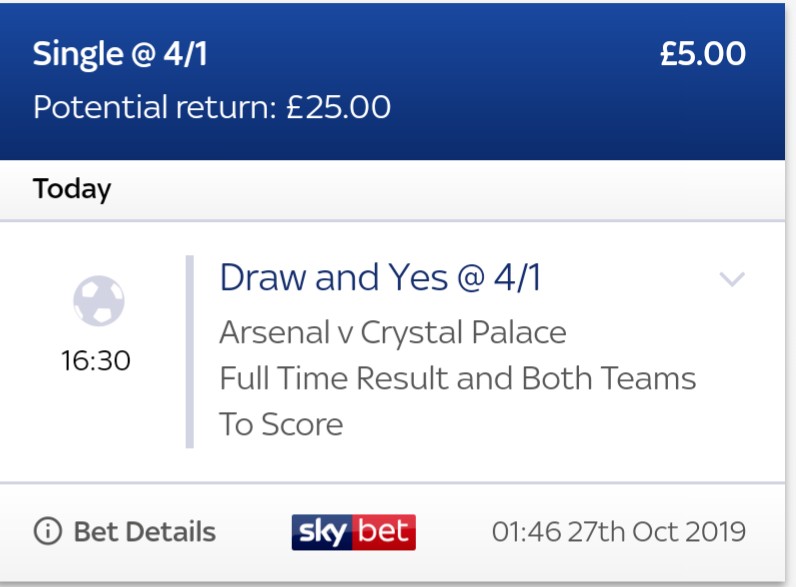This screenshot has width=796, height=587.
Task: Click the info circle icon beside Bet Details
Action: pyautogui.click(x=48, y=532)
